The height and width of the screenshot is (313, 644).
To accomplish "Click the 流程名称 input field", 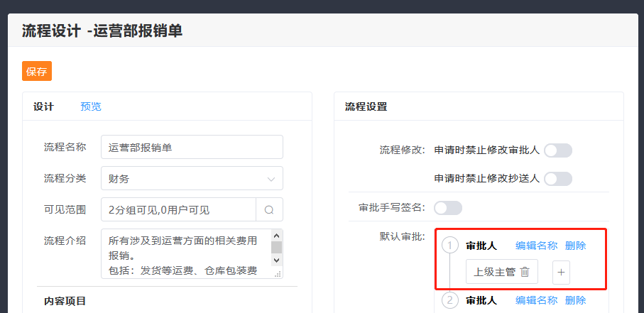I will [x=192, y=148].
